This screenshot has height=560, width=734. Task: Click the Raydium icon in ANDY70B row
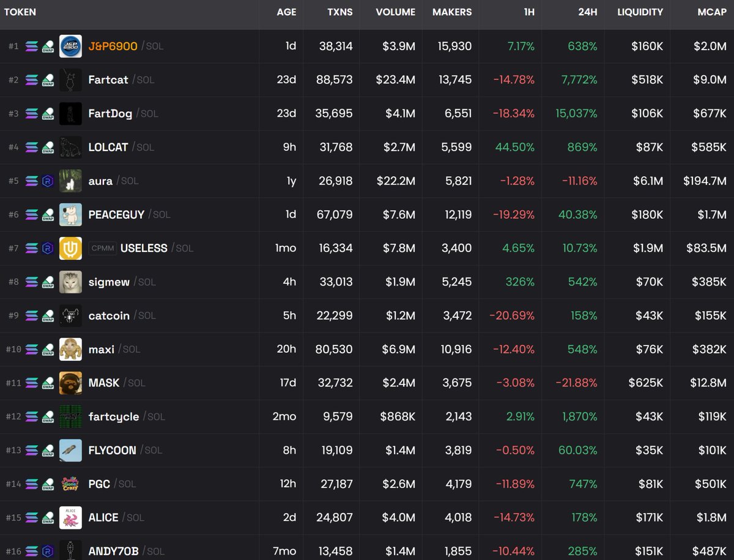coord(48,551)
